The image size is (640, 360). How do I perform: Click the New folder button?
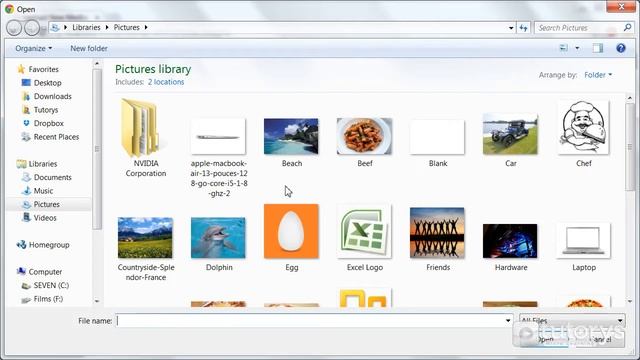coord(89,48)
